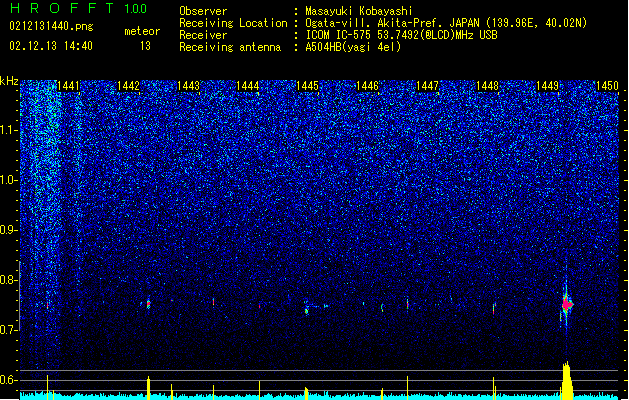Click the tall yellow intensity peak below 1449 echo

[x=567, y=380]
